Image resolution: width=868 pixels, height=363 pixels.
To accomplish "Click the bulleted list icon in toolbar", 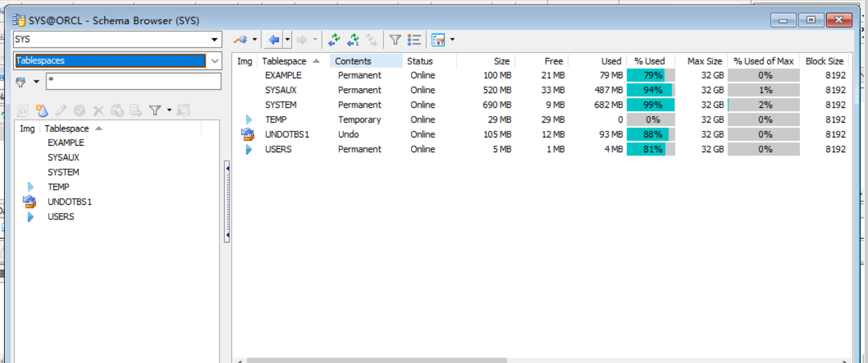I will tap(414, 39).
